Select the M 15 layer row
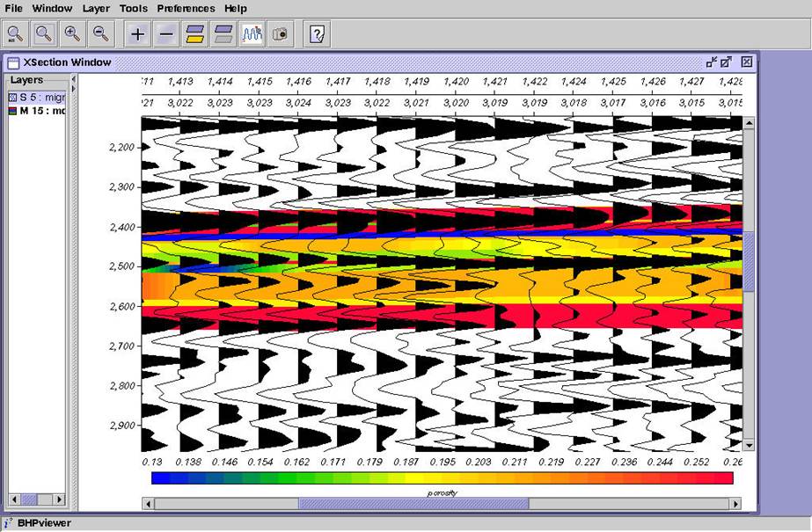 (37, 111)
